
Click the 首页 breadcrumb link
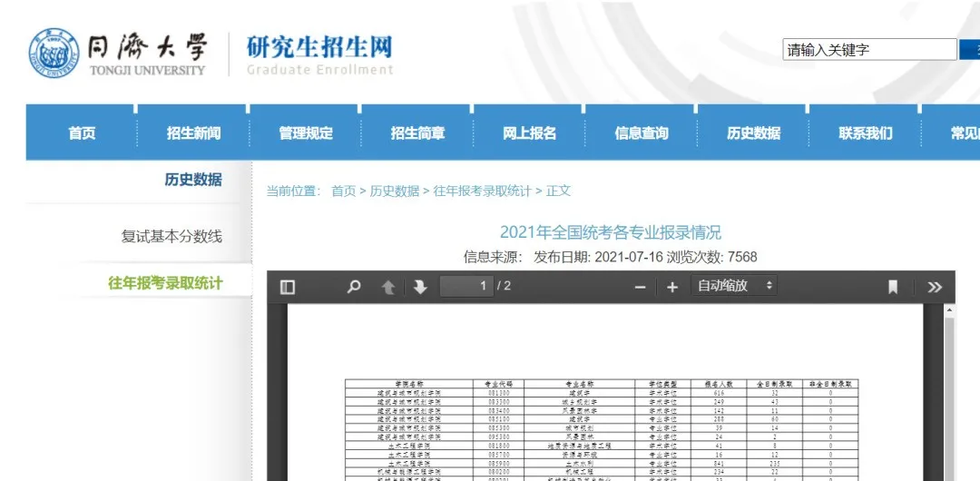[343, 191]
